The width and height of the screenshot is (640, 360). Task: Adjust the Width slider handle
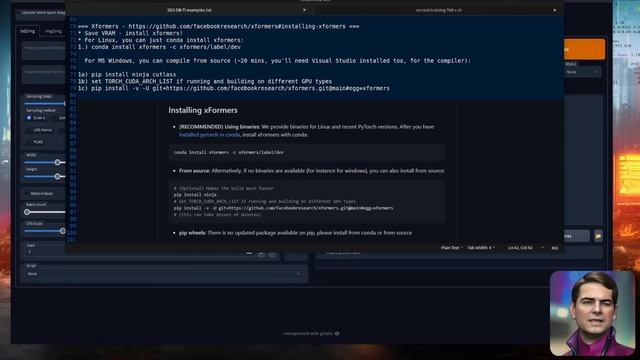click(58, 162)
